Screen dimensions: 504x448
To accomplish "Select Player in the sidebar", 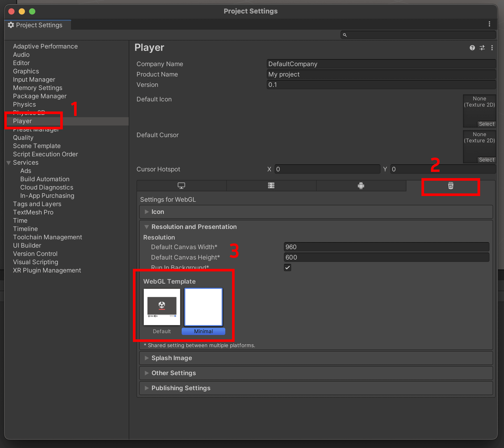I will (22, 121).
